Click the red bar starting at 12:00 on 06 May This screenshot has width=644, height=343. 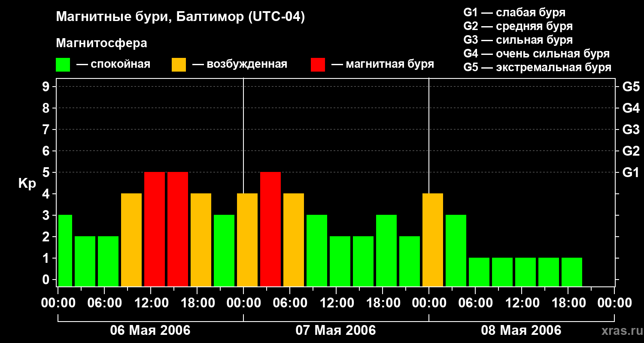click(155, 229)
